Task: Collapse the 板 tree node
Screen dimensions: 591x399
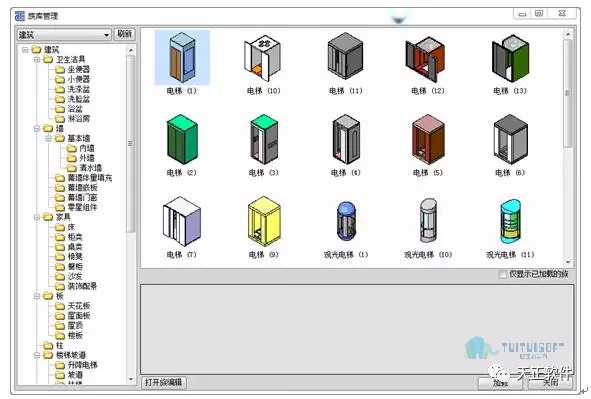Action: coord(37,296)
